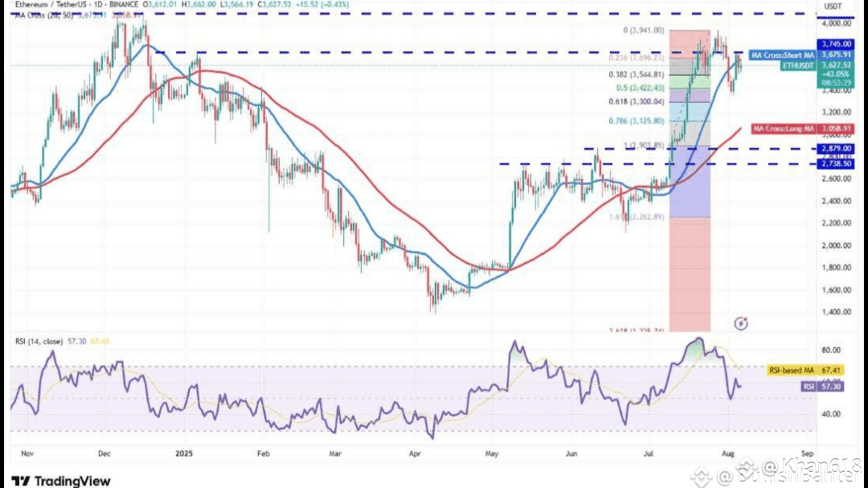
Task: Click the MA Cross:Short MA price label
Action: [x=801, y=55]
